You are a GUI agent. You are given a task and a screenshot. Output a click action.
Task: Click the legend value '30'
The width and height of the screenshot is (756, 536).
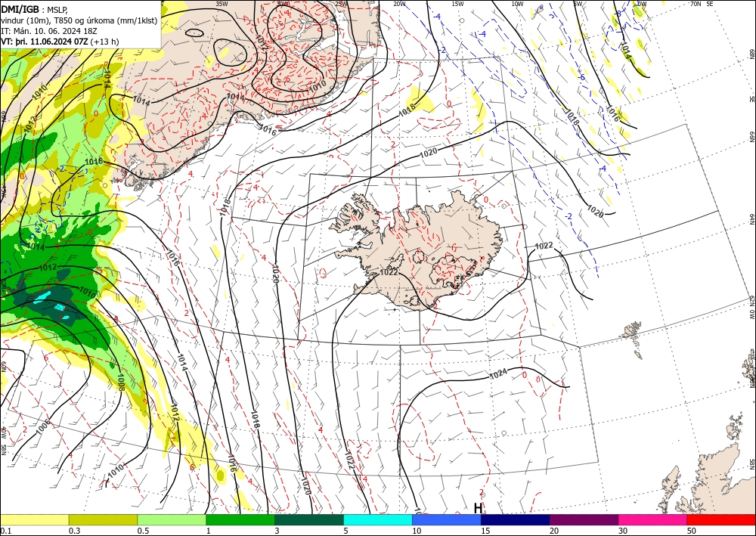coord(623,531)
